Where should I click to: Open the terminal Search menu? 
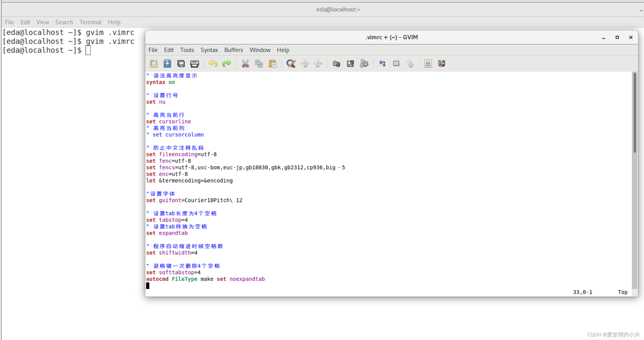click(x=64, y=22)
